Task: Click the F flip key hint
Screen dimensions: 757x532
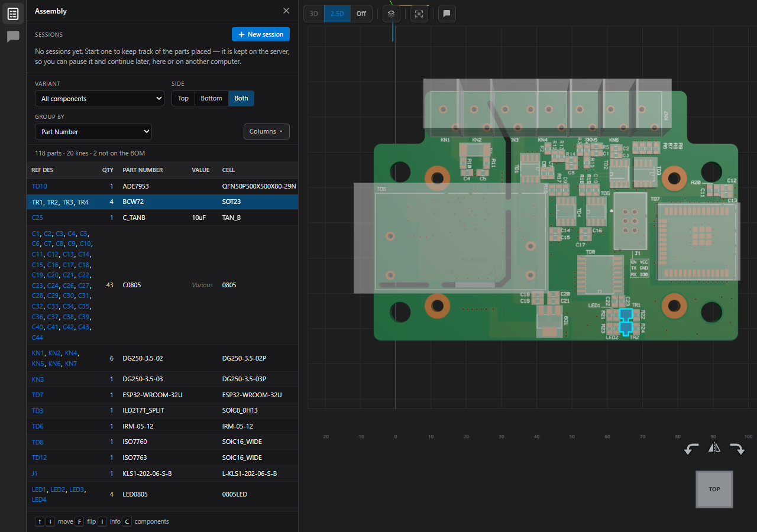Action: tap(79, 521)
